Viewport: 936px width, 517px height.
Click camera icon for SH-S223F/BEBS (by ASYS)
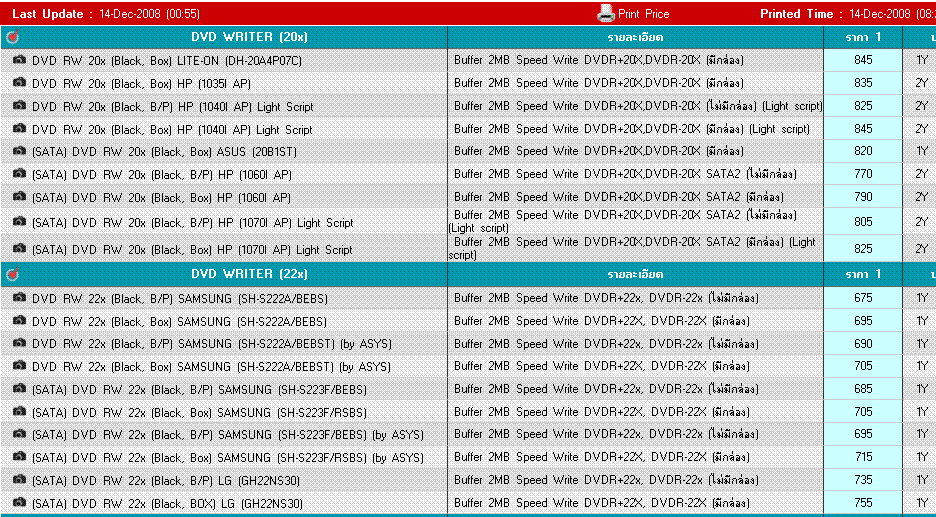point(20,433)
